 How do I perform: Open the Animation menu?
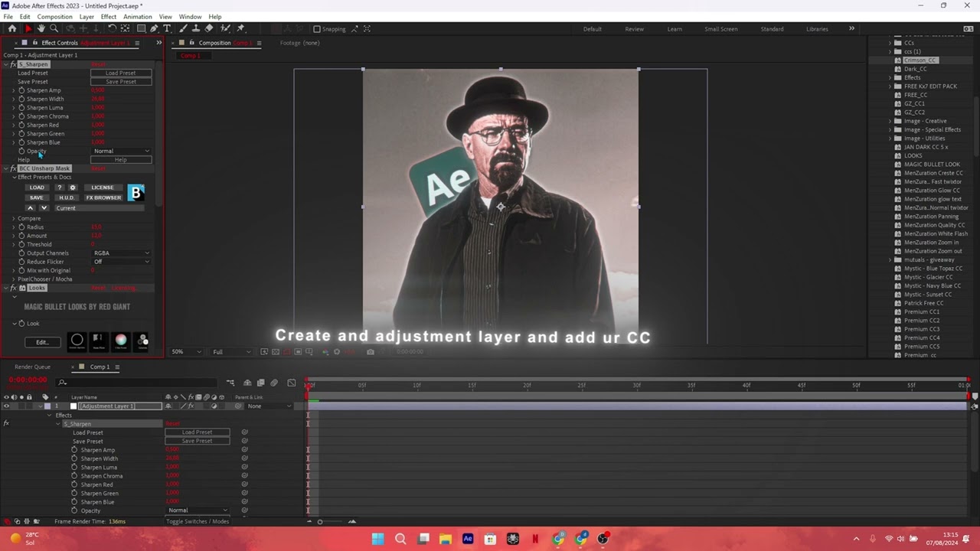pyautogui.click(x=137, y=17)
